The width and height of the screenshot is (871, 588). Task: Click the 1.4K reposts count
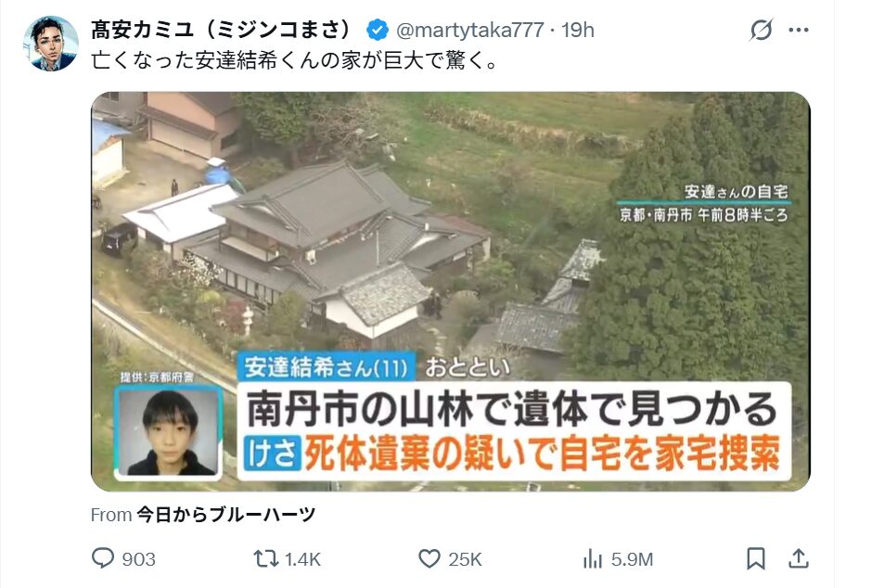pyautogui.click(x=302, y=559)
